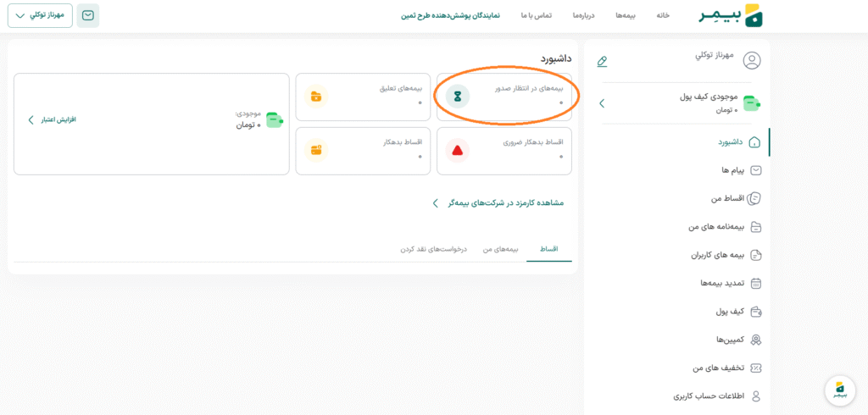Expand the موجودی کیف پول wallet chevron

602,103
